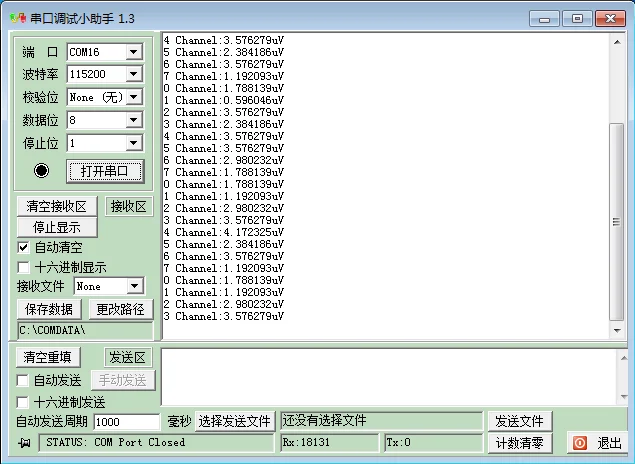This screenshot has width=635, height=464.
Task: Click receive area scrollbar up arrow
Action: pyautogui.click(x=617, y=42)
